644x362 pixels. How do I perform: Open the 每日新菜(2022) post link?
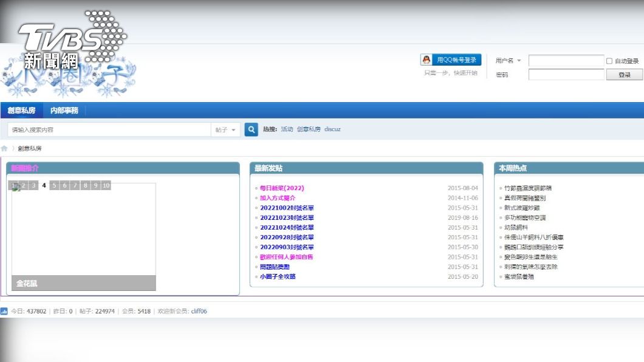(x=282, y=188)
